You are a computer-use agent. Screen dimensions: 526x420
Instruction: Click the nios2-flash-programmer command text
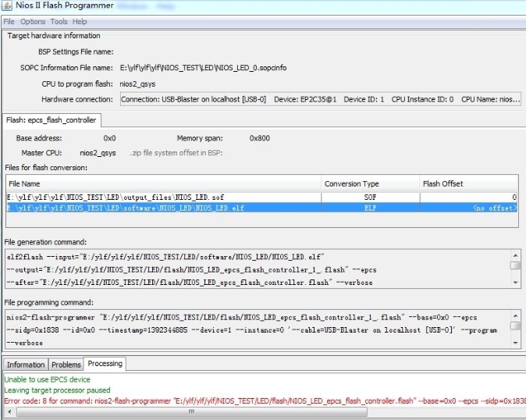coord(251,330)
